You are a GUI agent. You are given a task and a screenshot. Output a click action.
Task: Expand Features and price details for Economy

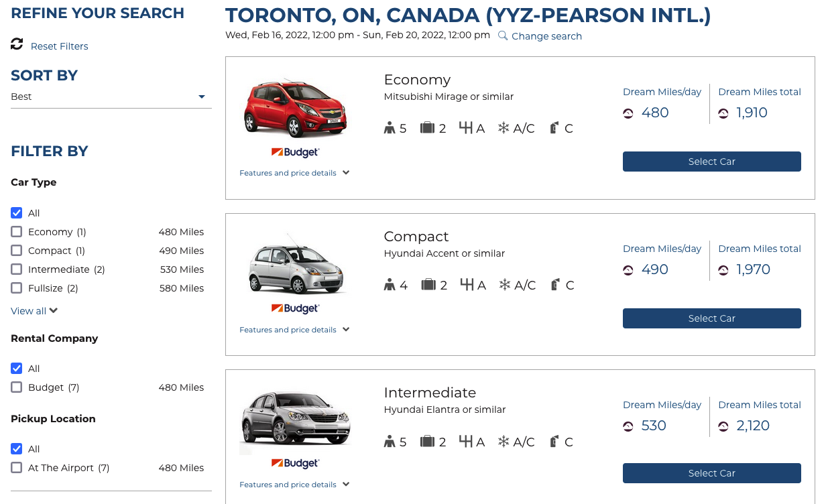[294, 173]
